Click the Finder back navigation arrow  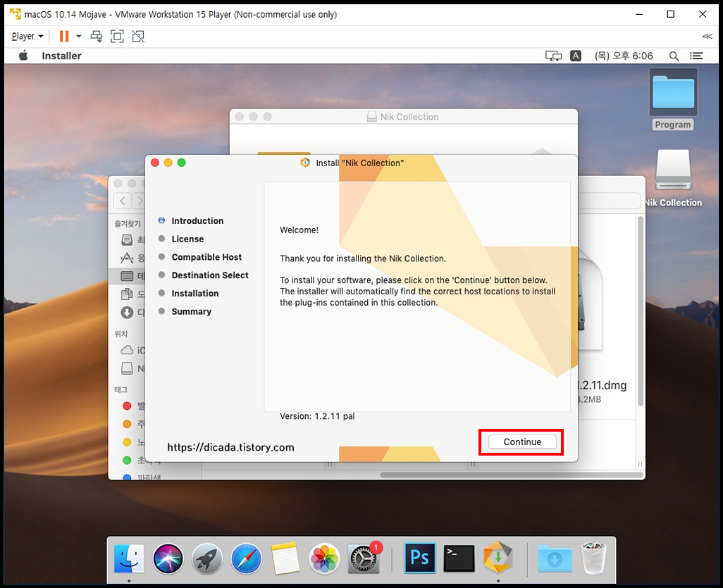click(122, 201)
